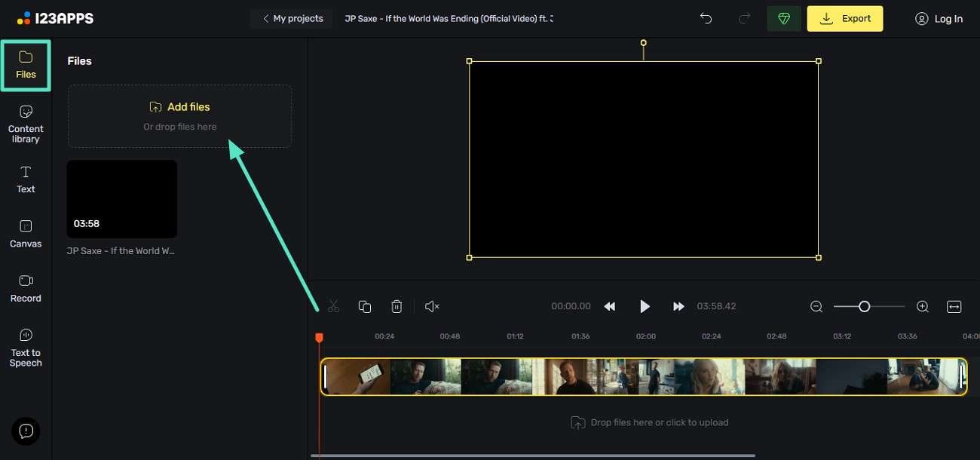Select the video clip on timeline
Viewport: 980px width, 460px height.
[x=644, y=377]
